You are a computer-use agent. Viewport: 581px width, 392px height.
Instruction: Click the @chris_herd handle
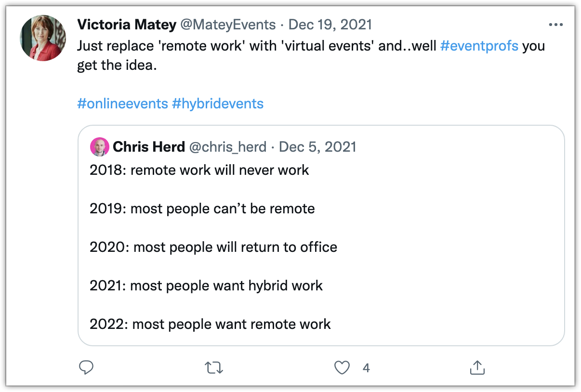coord(227,147)
